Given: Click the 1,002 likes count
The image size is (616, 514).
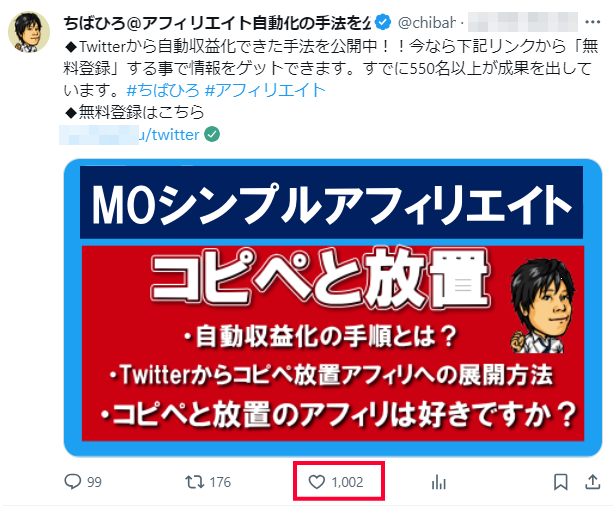Looking at the screenshot, I should tap(347, 482).
